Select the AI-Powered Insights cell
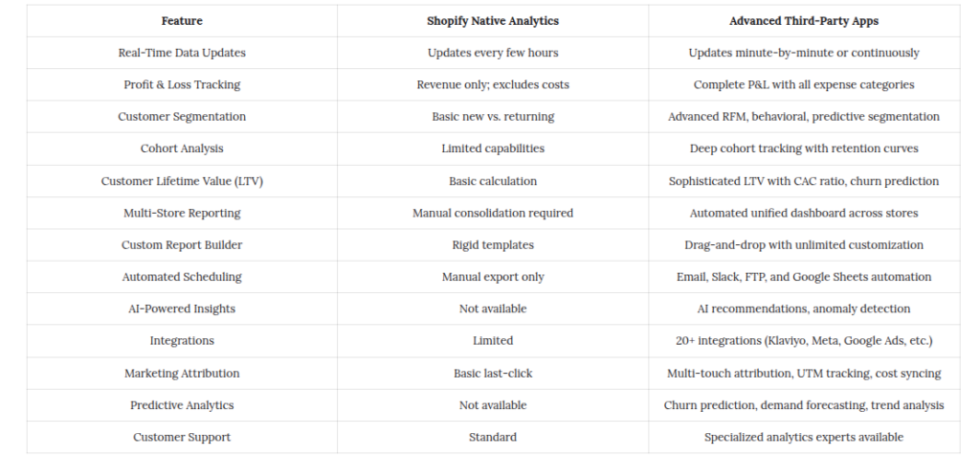Image resolution: width=980 pixels, height=457 pixels. [x=182, y=308]
